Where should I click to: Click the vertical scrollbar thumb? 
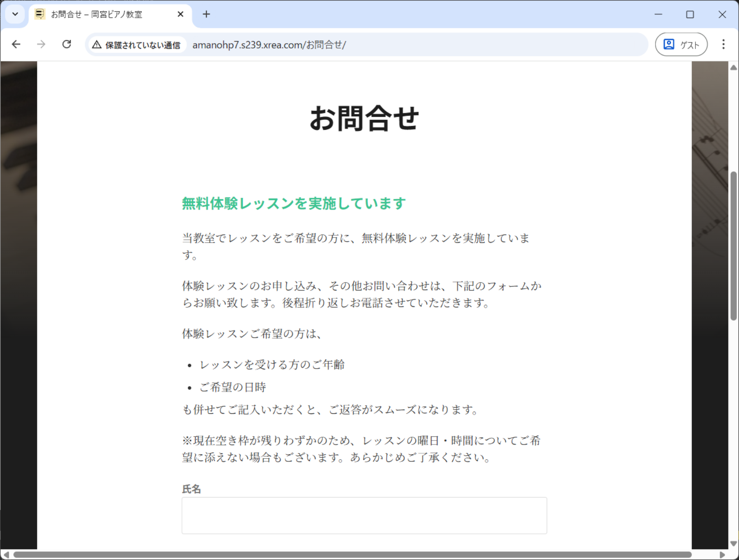tap(733, 247)
